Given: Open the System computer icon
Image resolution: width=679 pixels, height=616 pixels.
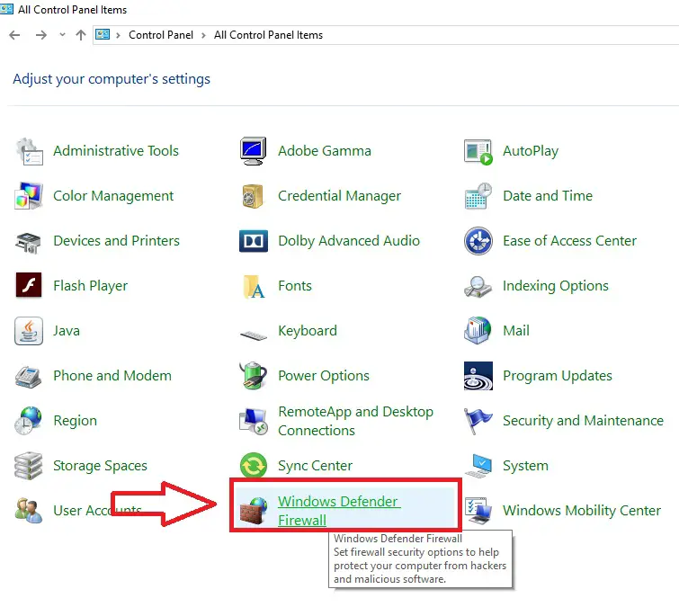Looking at the screenshot, I should pos(478,466).
